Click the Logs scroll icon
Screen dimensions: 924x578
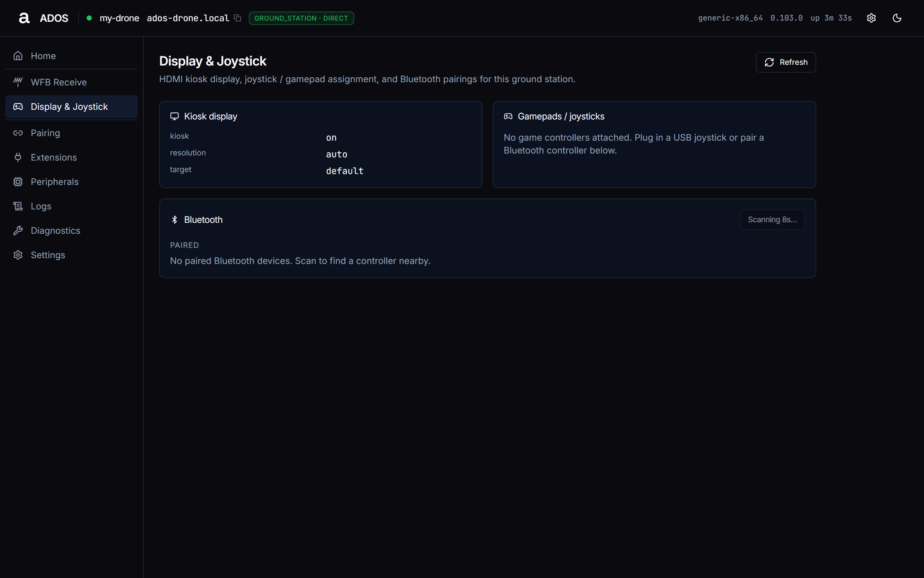(x=18, y=206)
